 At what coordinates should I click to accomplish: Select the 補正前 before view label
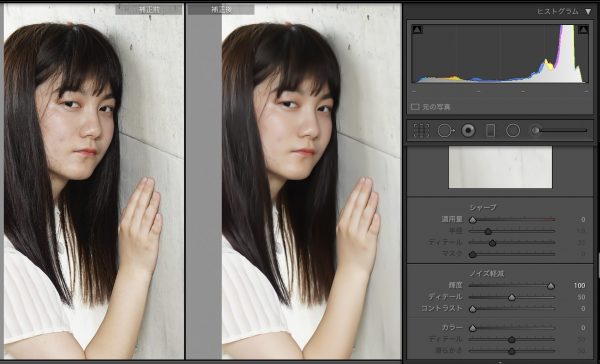tap(149, 10)
